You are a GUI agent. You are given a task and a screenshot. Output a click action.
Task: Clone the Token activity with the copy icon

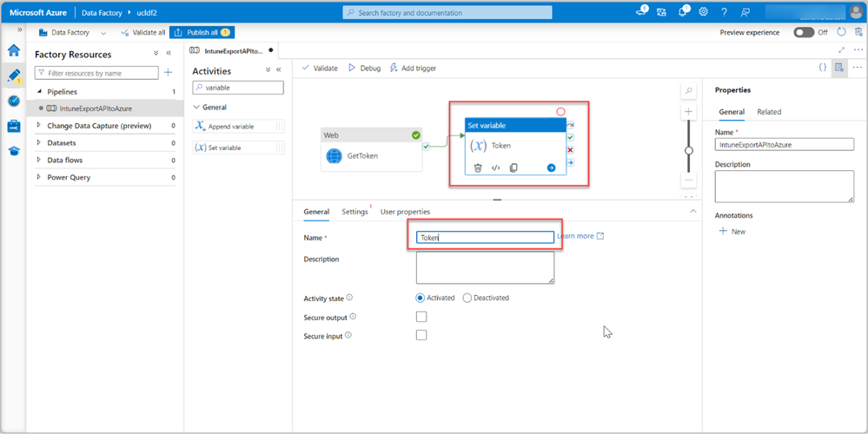pos(514,168)
